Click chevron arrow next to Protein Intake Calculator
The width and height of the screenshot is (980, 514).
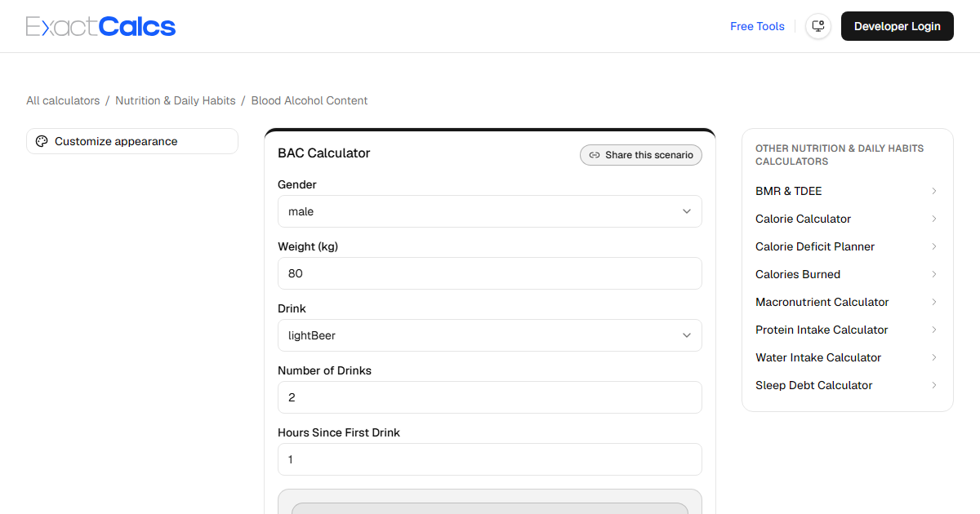[x=934, y=330]
